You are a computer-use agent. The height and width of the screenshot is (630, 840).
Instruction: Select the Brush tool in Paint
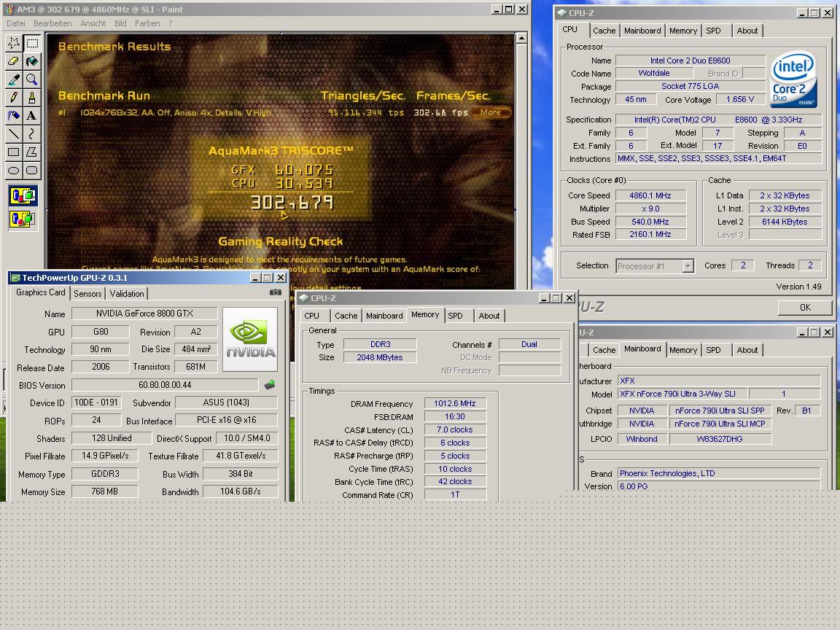pos(32,98)
